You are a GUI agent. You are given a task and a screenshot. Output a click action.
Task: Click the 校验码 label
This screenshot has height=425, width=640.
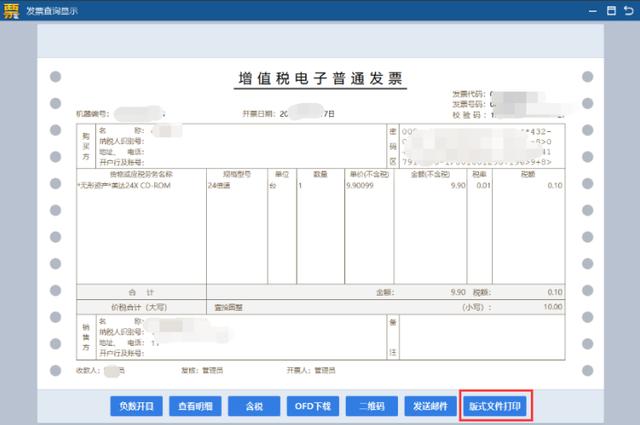tap(469, 115)
